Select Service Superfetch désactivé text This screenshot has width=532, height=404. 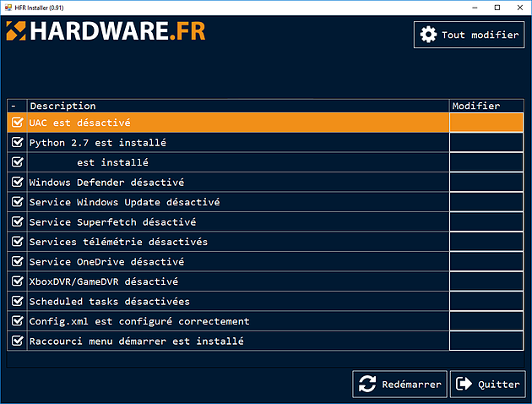click(112, 222)
